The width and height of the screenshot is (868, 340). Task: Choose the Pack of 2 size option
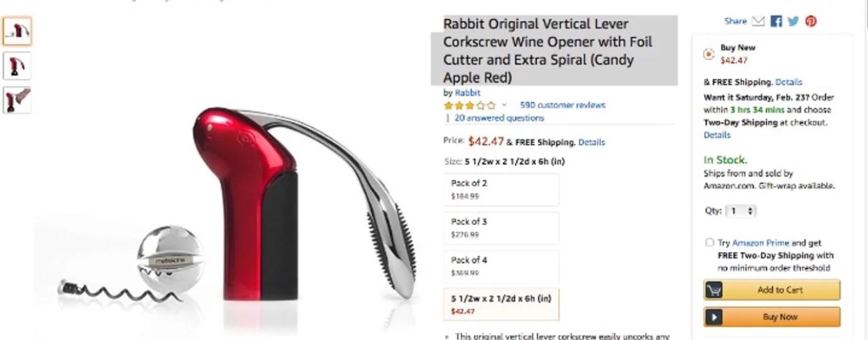(501, 189)
